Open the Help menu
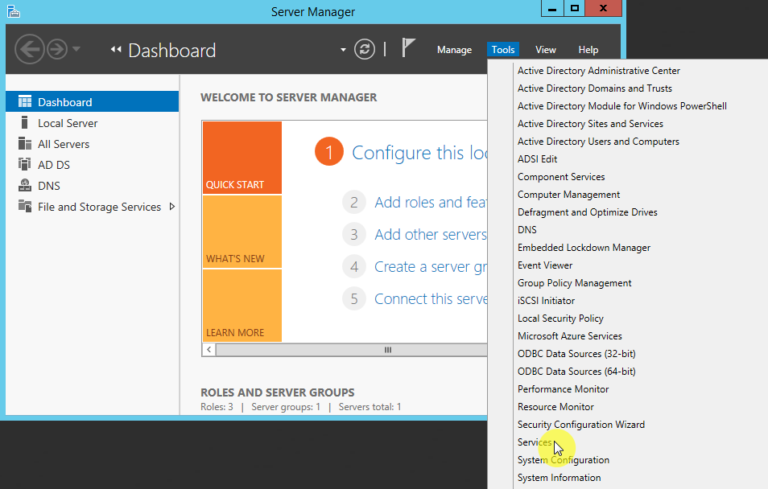The height and width of the screenshot is (489, 768). [x=588, y=49]
